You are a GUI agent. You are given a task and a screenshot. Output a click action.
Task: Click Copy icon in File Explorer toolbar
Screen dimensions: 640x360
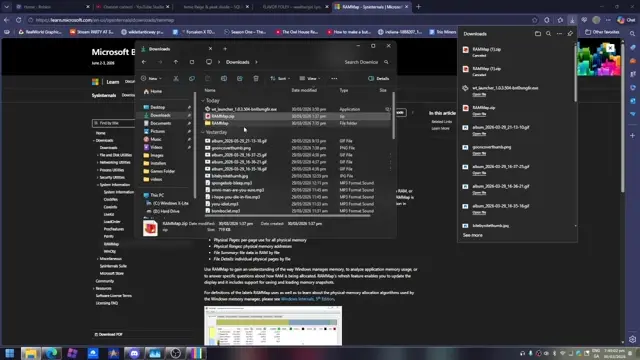tap(192, 78)
